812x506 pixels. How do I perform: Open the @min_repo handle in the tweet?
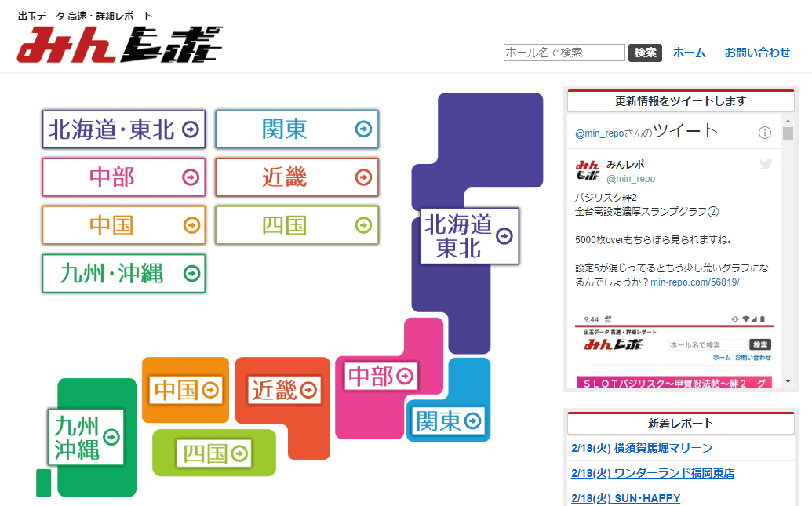pos(631,179)
